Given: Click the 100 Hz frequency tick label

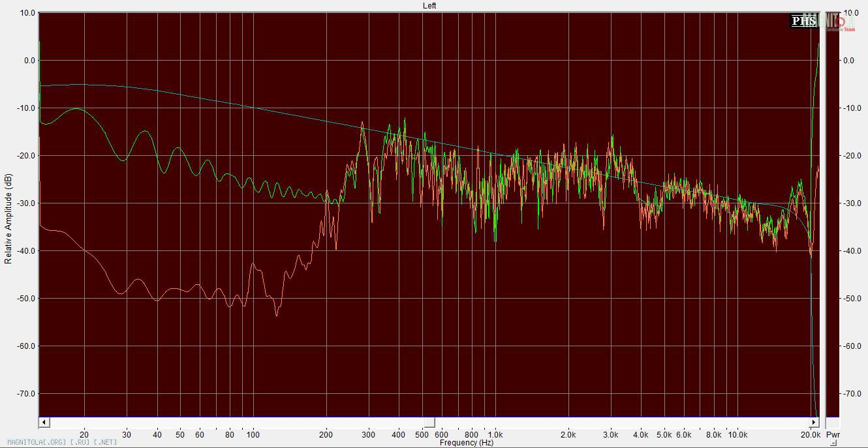Looking at the screenshot, I should coord(253,434).
